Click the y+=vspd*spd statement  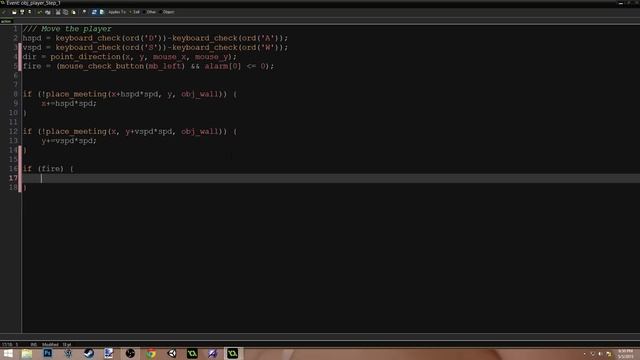(x=69, y=141)
